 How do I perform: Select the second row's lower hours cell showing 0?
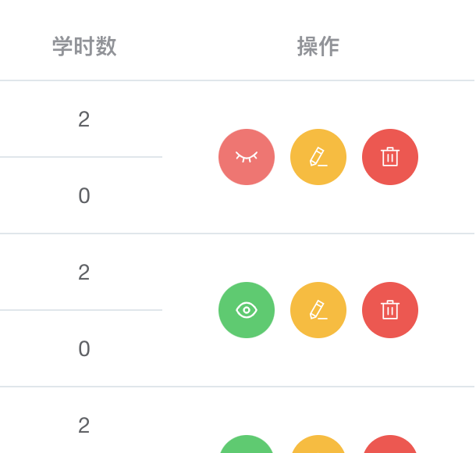(84, 348)
